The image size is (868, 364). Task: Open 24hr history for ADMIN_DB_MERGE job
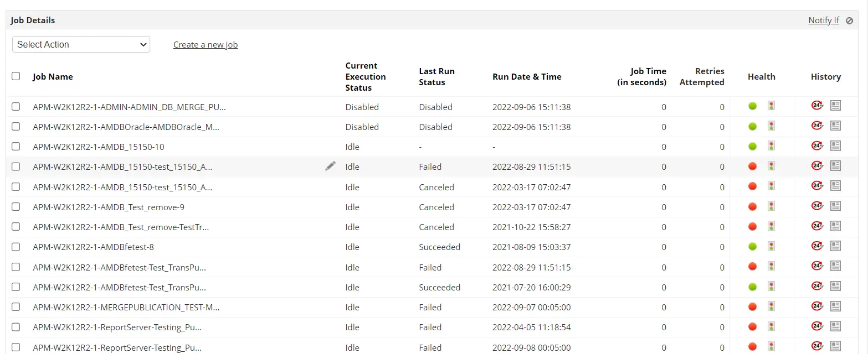coord(817,106)
